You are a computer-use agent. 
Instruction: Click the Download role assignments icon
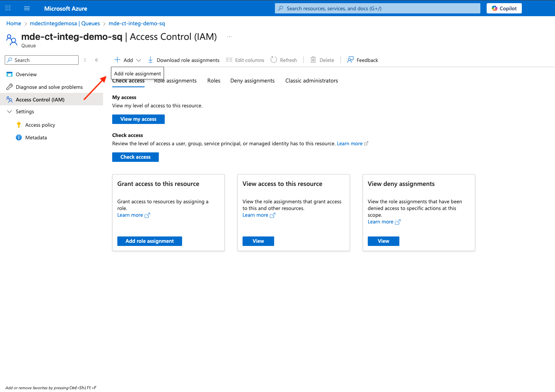tap(151, 60)
